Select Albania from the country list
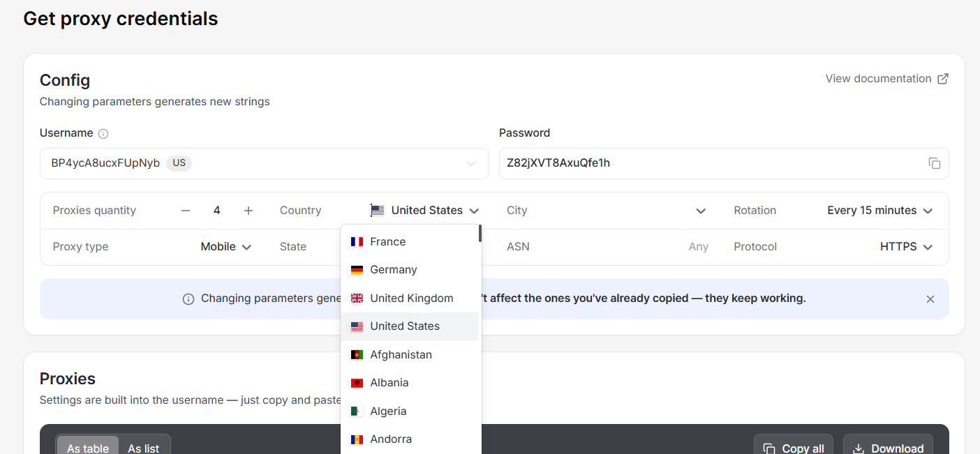The height and width of the screenshot is (454, 980). coord(410,383)
